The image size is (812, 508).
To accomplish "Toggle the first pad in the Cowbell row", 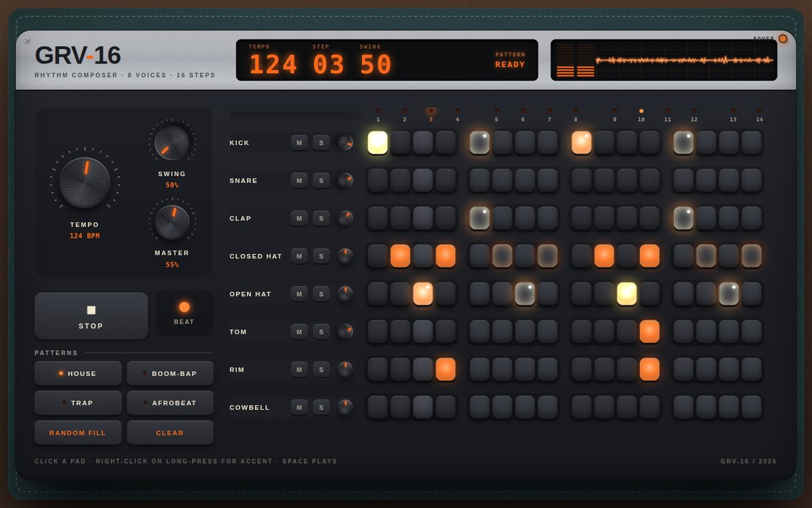I will coord(378,407).
